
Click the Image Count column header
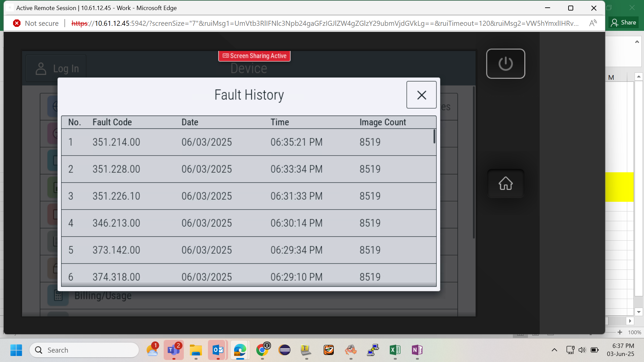click(383, 122)
